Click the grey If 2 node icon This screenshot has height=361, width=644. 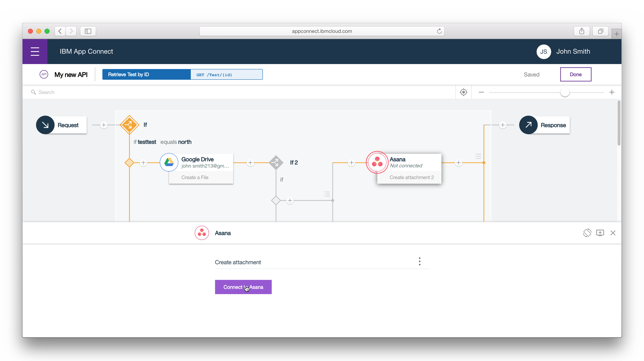tap(276, 163)
